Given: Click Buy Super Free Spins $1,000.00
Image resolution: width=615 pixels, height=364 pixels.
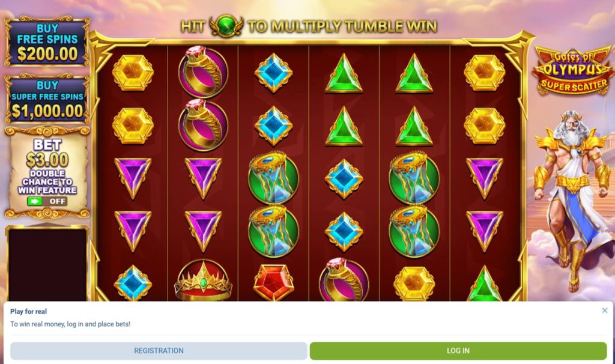Looking at the screenshot, I should click(47, 99).
